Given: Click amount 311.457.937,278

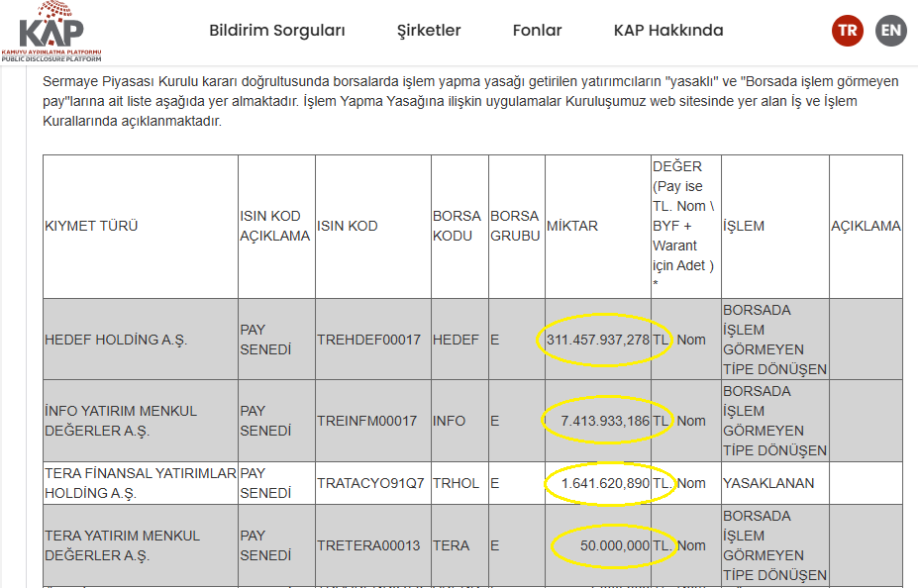Looking at the screenshot, I should coord(598,340).
